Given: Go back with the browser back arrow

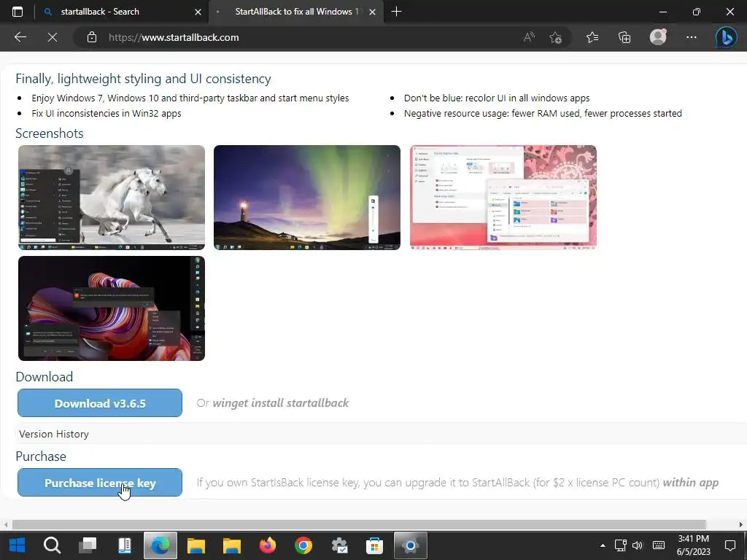Looking at the screenshot, I should point(20,37).
